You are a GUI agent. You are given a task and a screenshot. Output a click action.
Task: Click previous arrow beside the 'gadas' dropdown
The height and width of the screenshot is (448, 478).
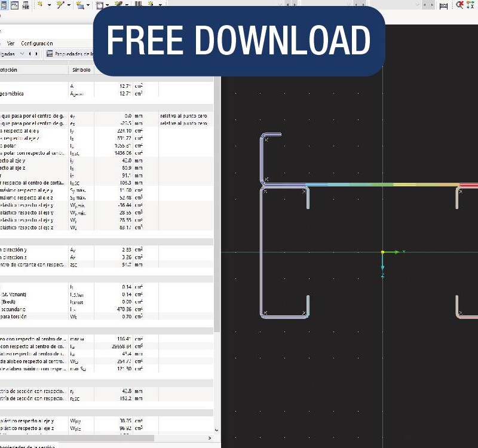pyautogui.click(x=30, y=54)
